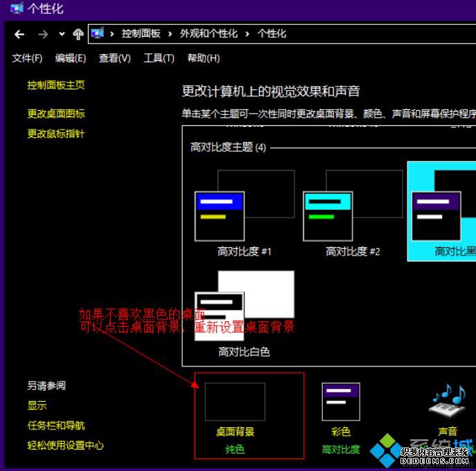This screenshot has width=476, height=471.
Task: Open 更改桌面图标 link
Action: click(56, 114)
